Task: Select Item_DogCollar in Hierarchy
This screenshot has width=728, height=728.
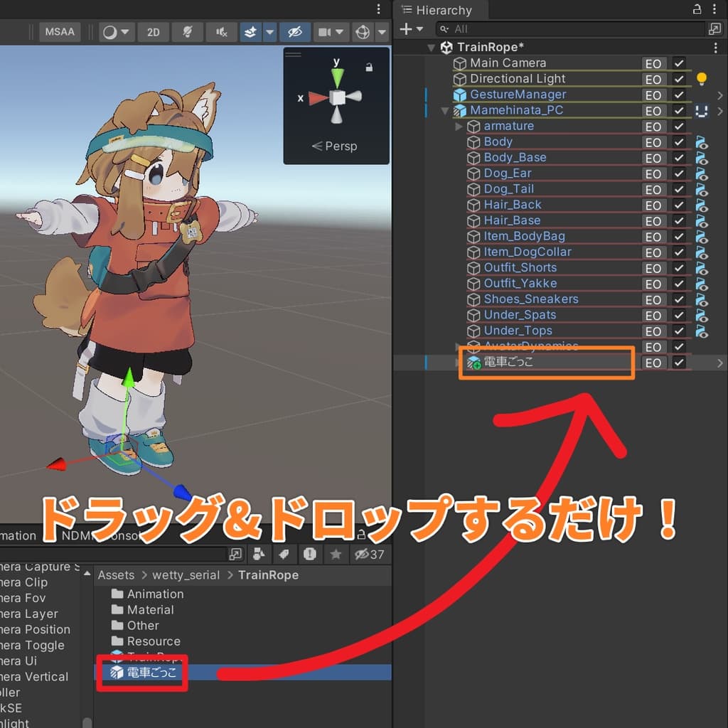Action: tap(528, 252)
